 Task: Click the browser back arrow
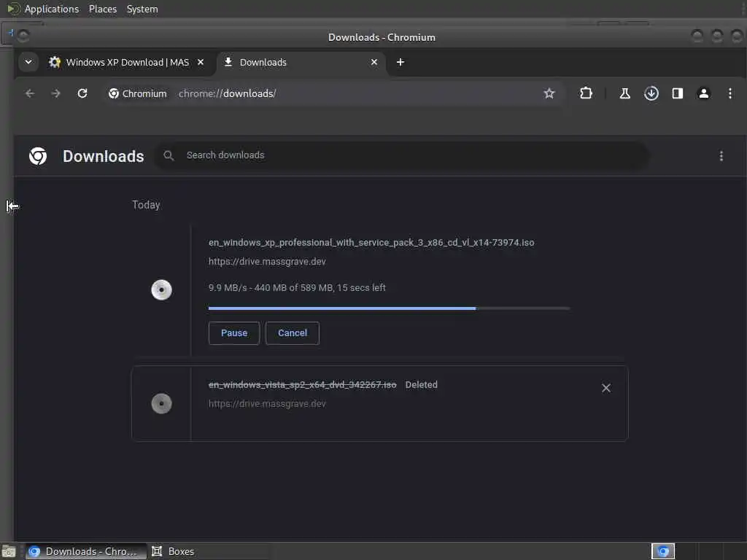pyautogui.click(x=29, y=93)
